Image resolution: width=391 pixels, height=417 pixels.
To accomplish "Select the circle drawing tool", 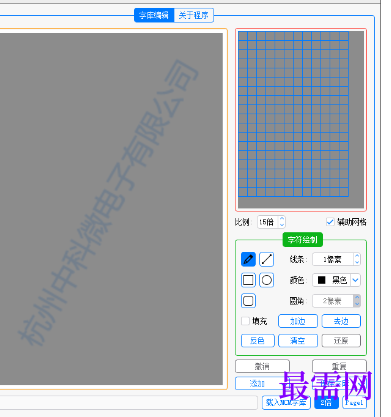I will pos(267,280).
